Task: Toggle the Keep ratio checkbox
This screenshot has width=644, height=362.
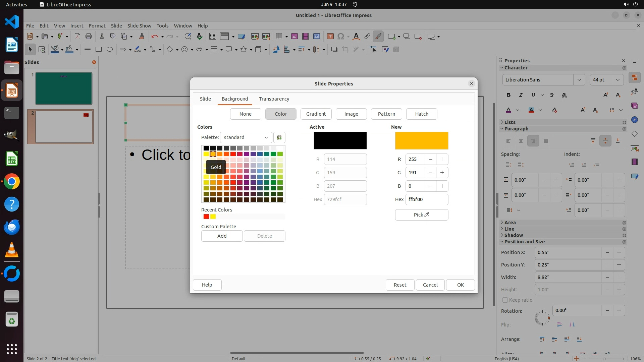Action: [x=505, y=300]
